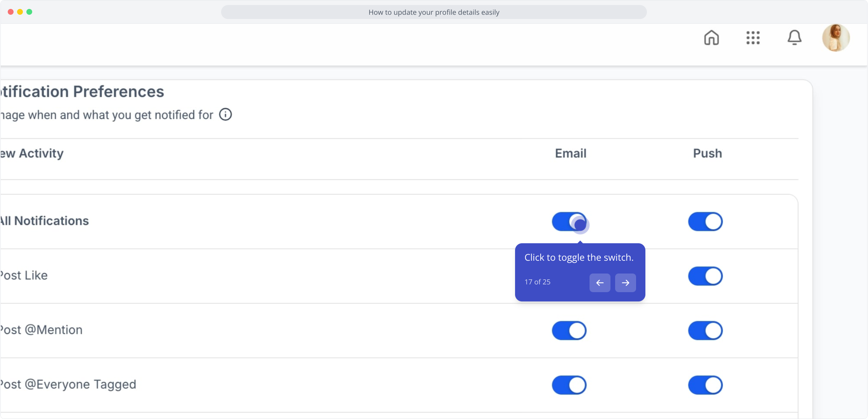Maximize window with green button
The image size is (868, 419).
tap(29, 12)
